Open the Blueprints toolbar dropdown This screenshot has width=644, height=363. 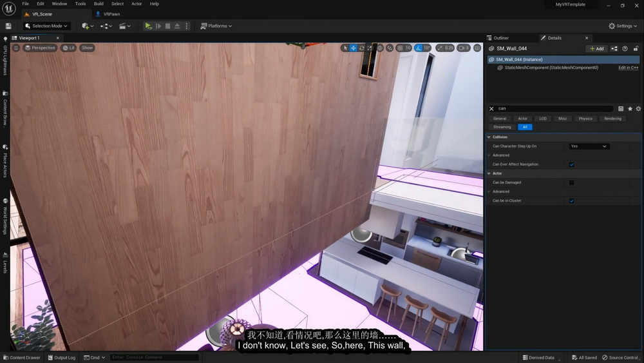pyautogui.click(x=106, y=26)
